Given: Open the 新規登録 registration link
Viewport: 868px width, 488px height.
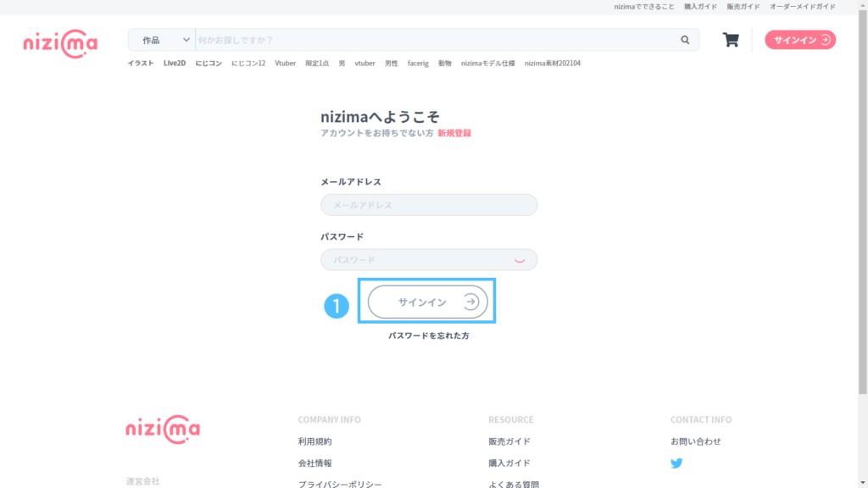Looking at the screenshot, I should click(455, 132).
